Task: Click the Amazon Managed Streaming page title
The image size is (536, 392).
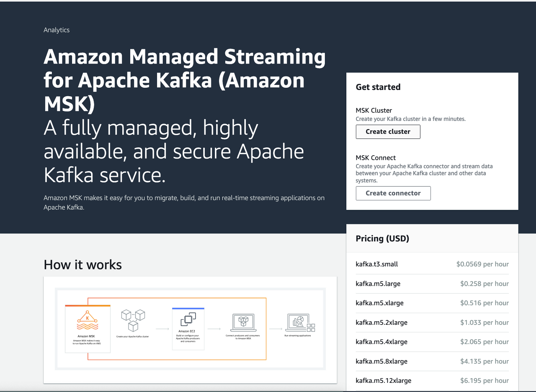Action: click(185, 80)
